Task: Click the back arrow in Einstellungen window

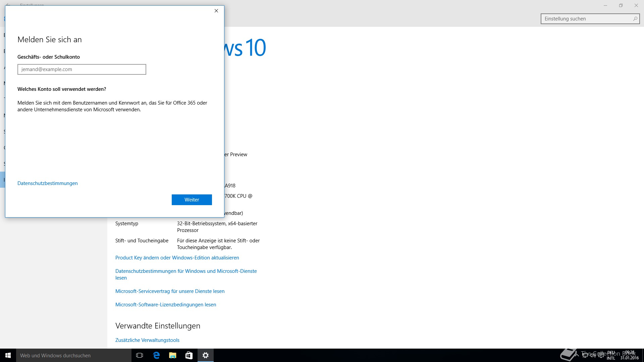Action: (8, 5)
